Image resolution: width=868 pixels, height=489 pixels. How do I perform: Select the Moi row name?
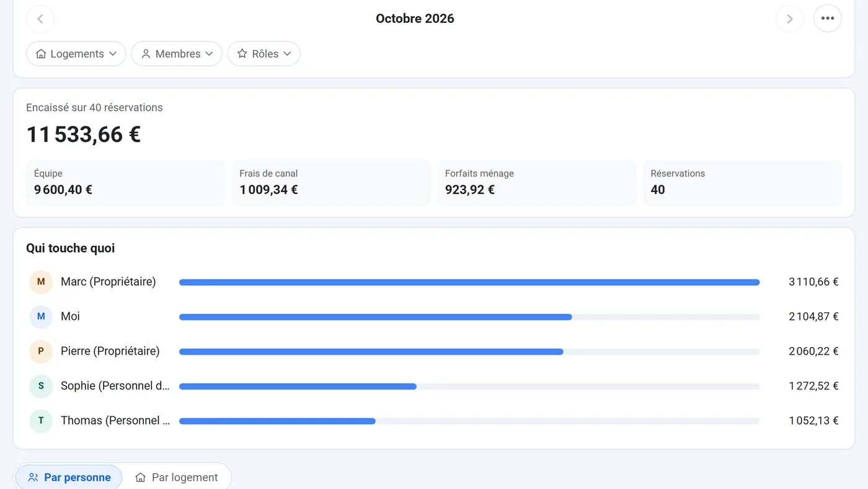click(70, 317)
